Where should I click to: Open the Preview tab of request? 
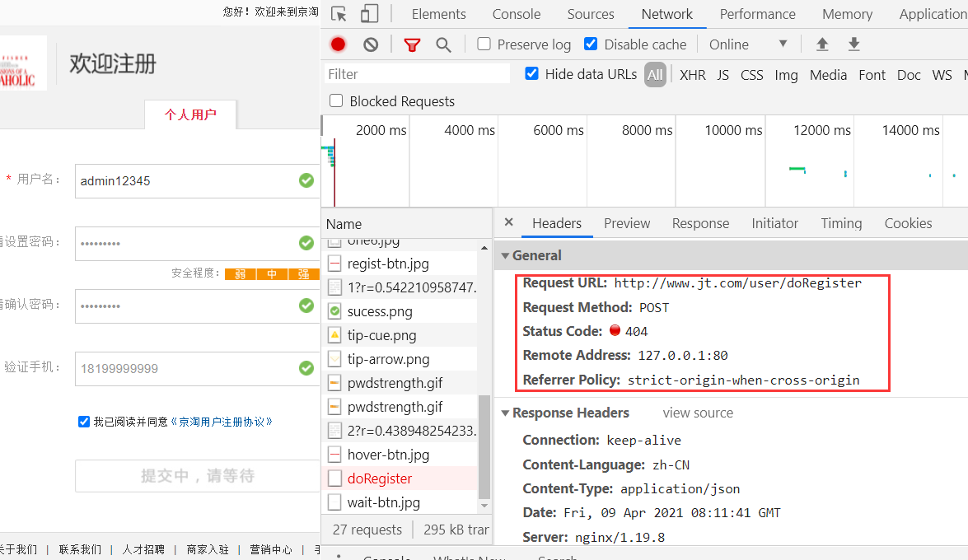coord(627,223)
